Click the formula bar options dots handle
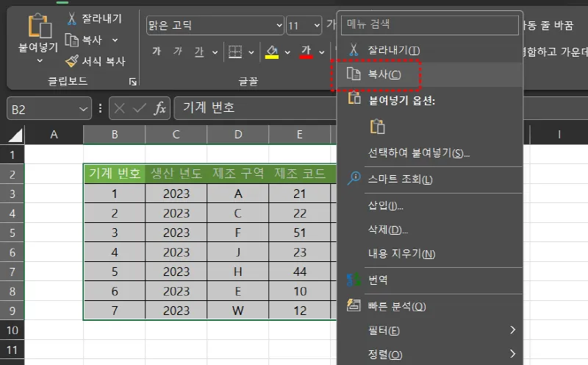 (x=100, y=108)
